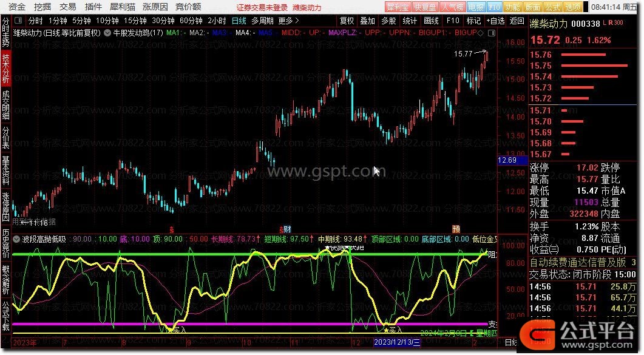644x355 pixels.
Task: Open the 涨停原因 sidebar tab
Action: pos(5,207)
